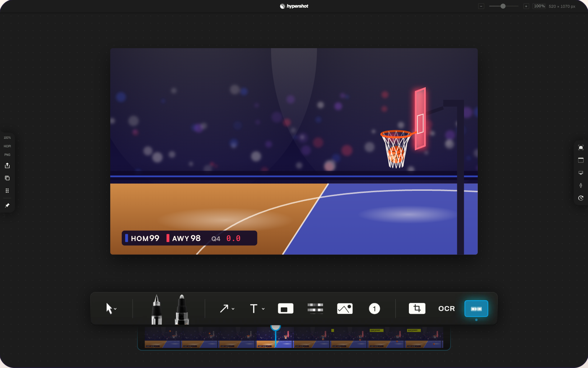
Task: Change the PNG export format
Action: point(7,155)
